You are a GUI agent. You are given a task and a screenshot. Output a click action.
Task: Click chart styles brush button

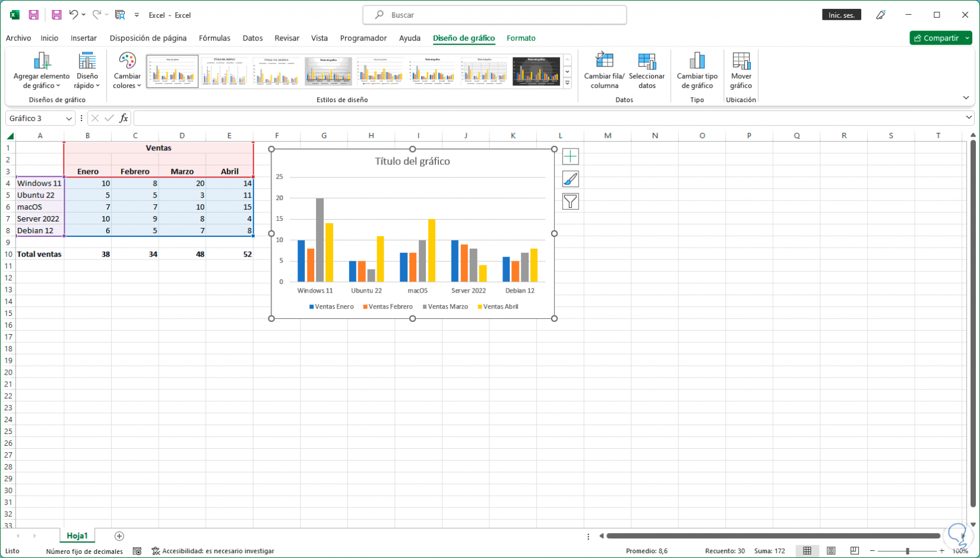pyautogui.click(x=570, y=179)
